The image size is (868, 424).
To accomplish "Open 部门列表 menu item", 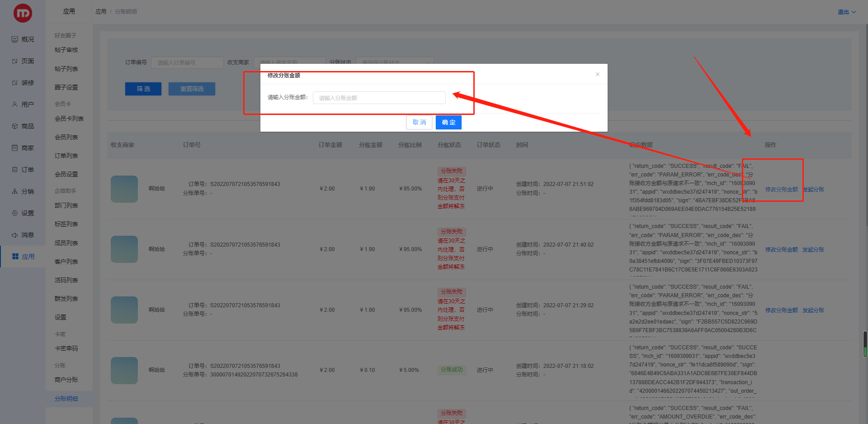I will coord(66,205).
